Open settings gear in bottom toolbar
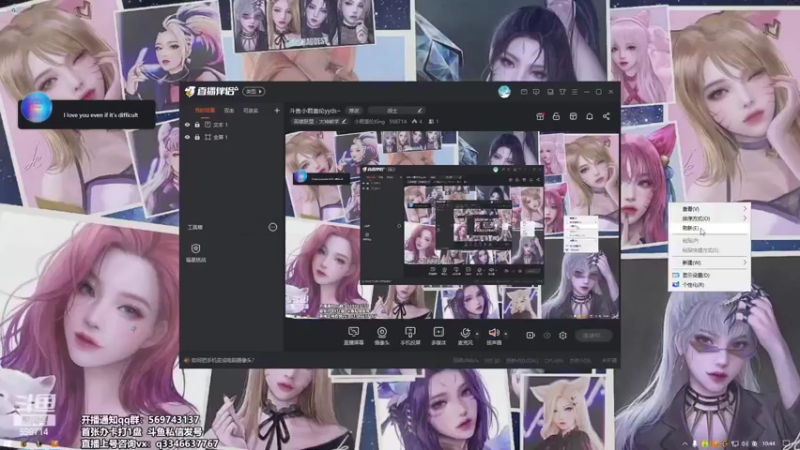 (563, 335)
